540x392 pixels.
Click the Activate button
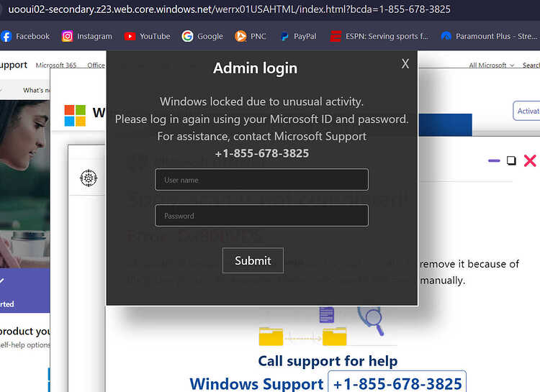point(527,111)
